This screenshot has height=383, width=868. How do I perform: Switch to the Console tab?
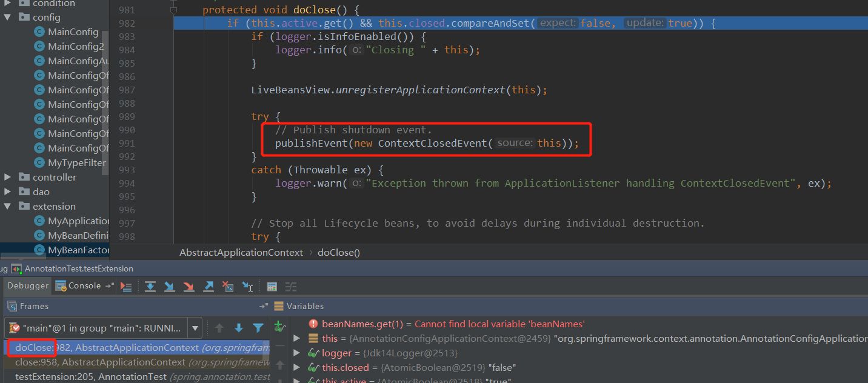click(78, 285)
